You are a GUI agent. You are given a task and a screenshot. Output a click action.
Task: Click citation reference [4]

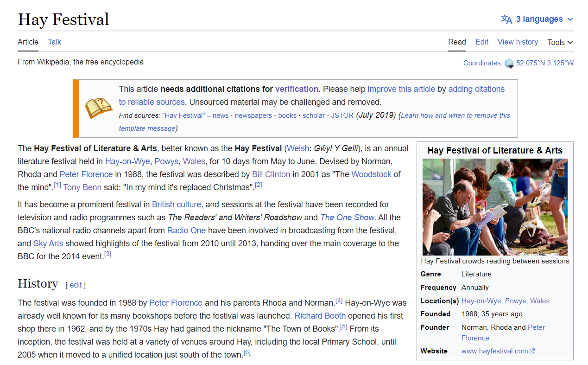pos(339,300)
